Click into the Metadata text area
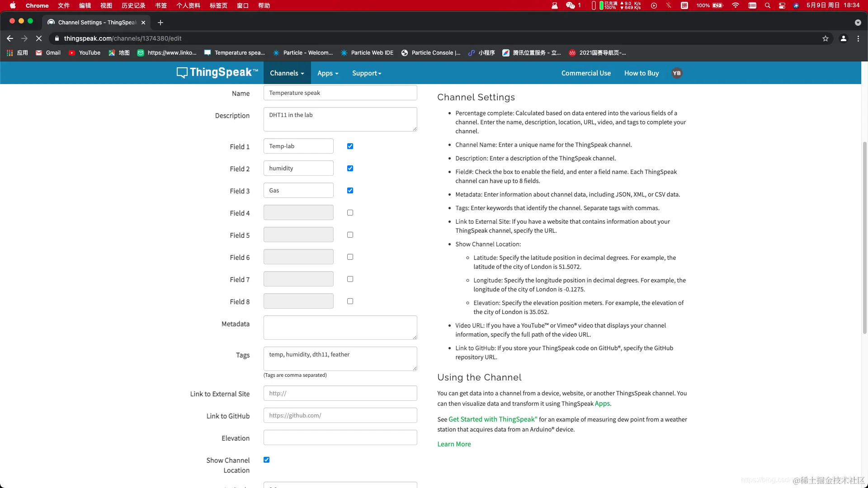 [340, 328]
